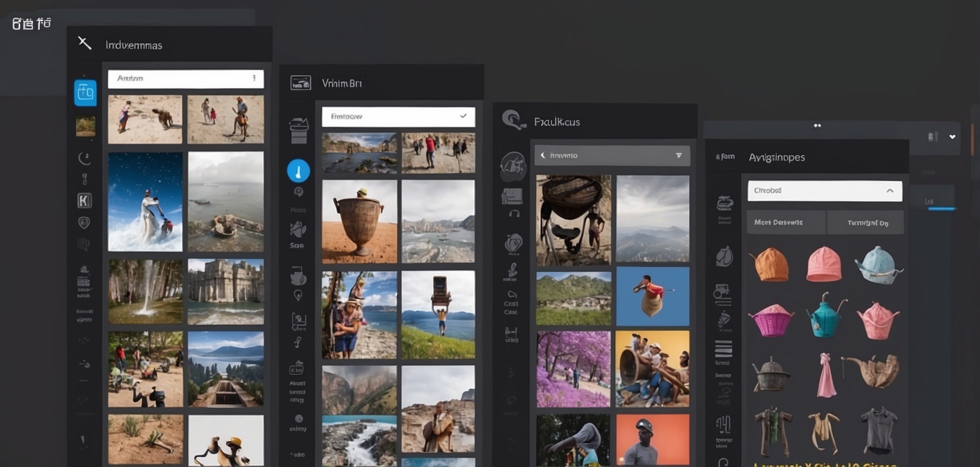
Task: Open the snowboarder photo thumbnail
Action: coord(145,201)
